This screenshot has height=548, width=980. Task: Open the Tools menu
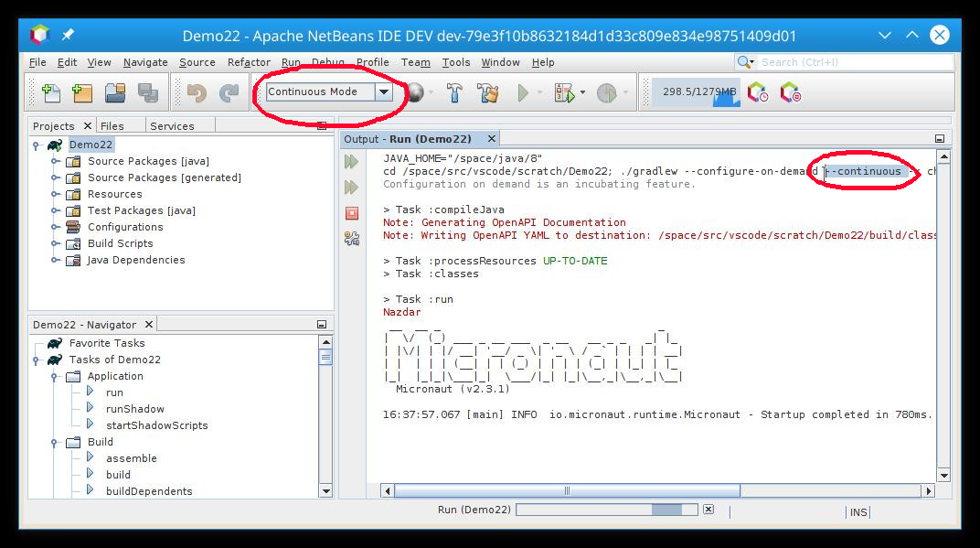click(x=455, y=62)
